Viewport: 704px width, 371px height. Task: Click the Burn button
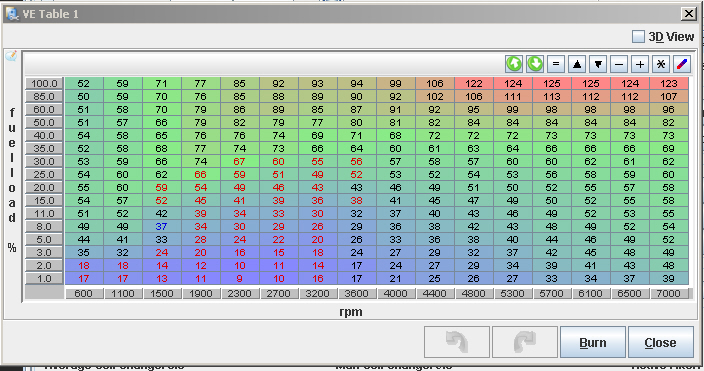pyautogui.click(x=593, y=342)
